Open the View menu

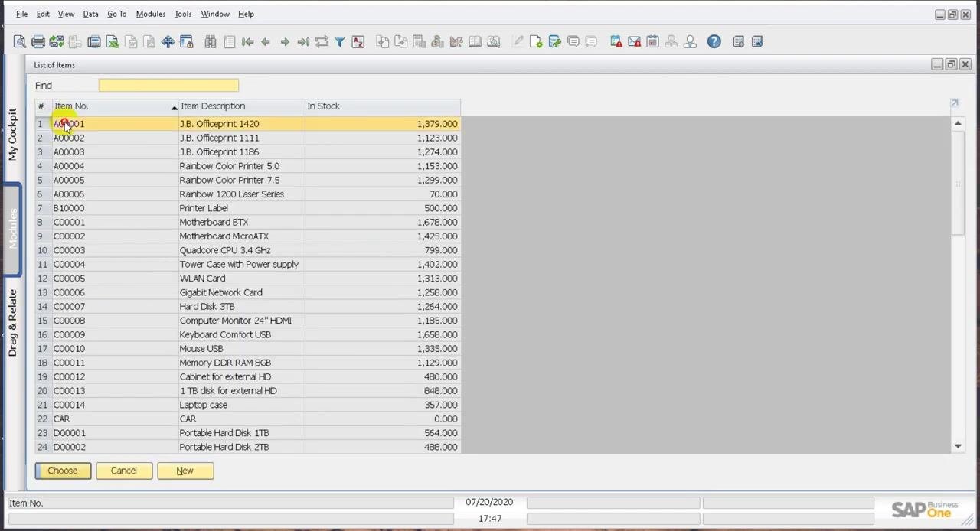coord(66,14)
